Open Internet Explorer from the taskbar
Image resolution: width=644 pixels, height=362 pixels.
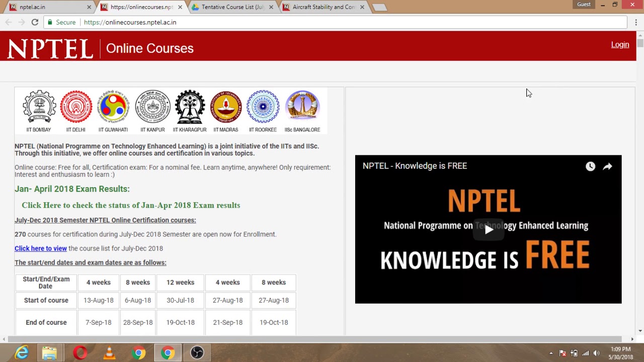tap(21, 353)
